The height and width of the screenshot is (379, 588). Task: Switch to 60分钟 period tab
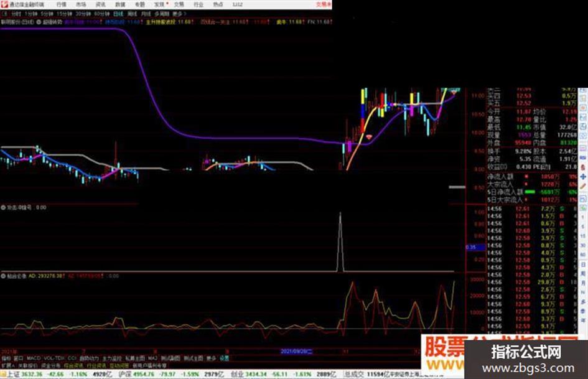pos(102,14)
